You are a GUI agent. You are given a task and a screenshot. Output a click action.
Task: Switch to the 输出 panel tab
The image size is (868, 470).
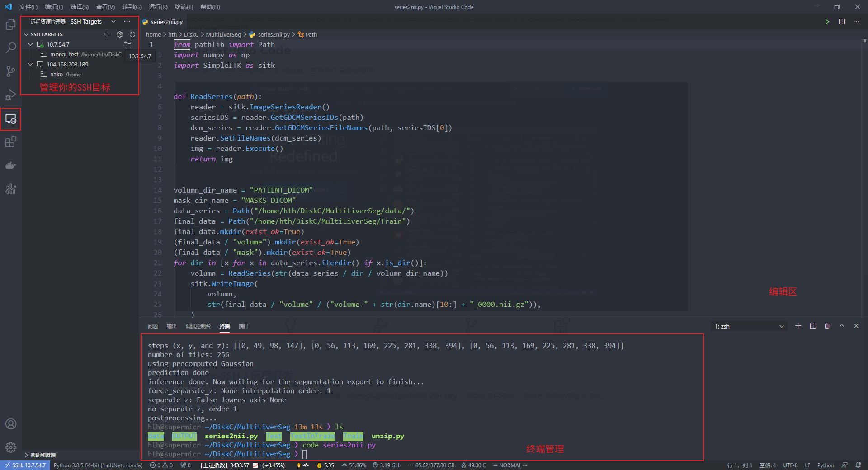pyautogui.click(x=172, y=326)
